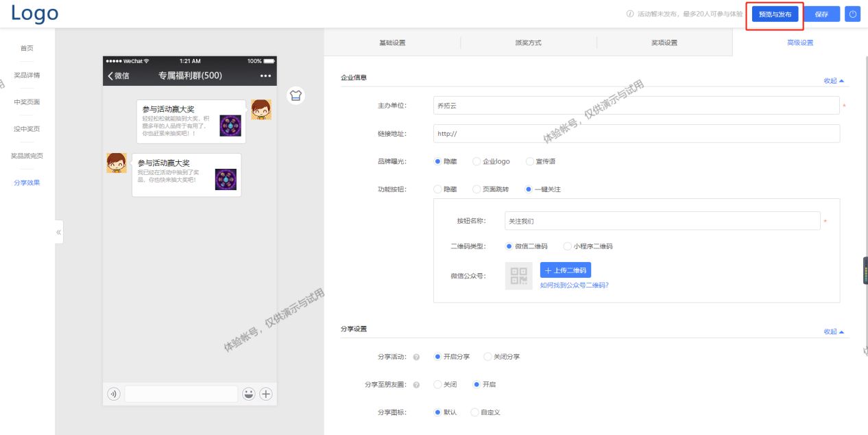Click the QR code placeholder next to 微信公众号

pyautogui.click(x=519, y=275)
